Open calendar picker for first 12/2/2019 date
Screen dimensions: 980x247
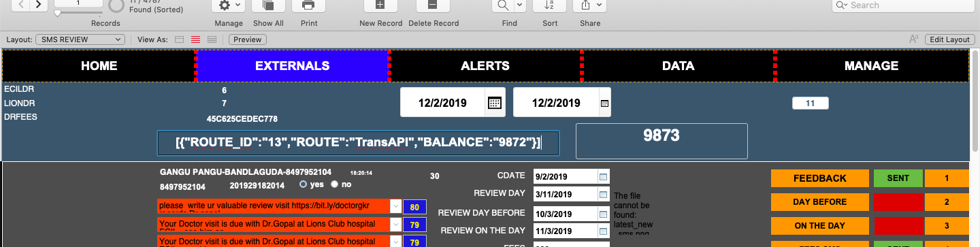[495, 103]
